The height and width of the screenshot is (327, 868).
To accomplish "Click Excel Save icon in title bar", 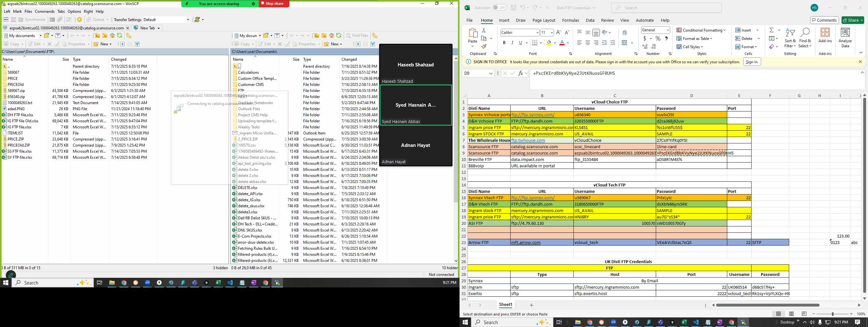I will click(513, 7).
